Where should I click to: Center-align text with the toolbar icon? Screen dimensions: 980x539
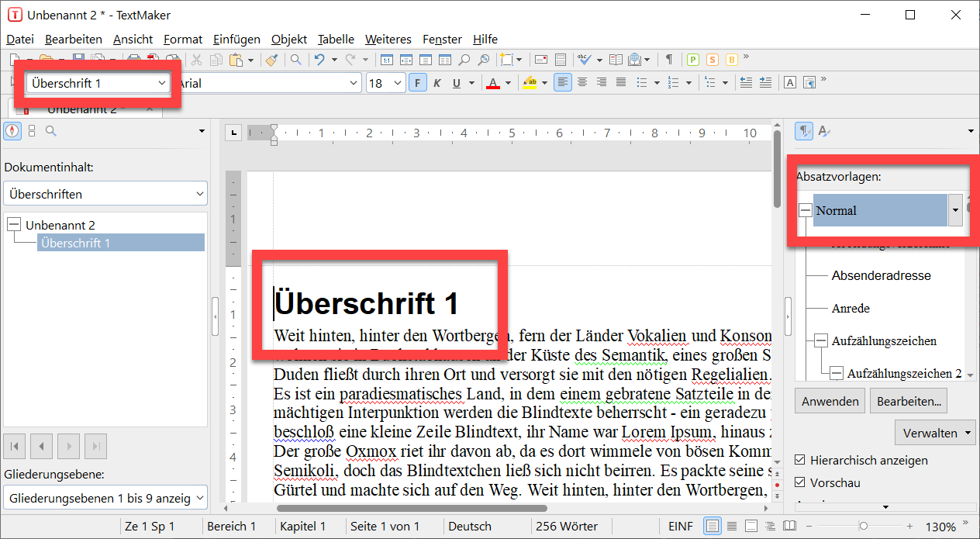(582, 82)
